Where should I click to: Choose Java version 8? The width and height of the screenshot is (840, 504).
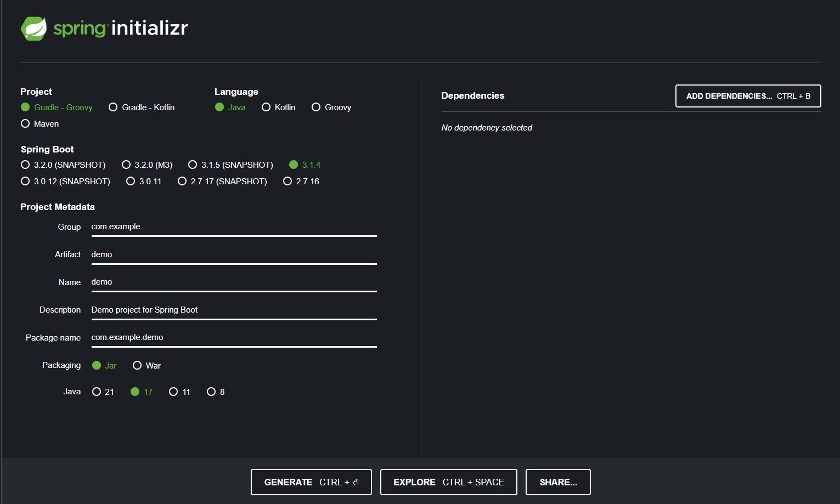tap(216, 392)
